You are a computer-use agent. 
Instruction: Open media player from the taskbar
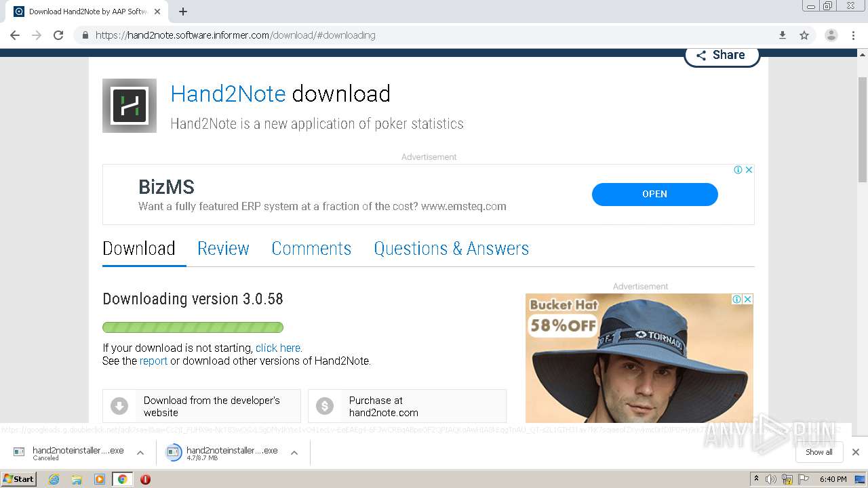coord(100,479)
